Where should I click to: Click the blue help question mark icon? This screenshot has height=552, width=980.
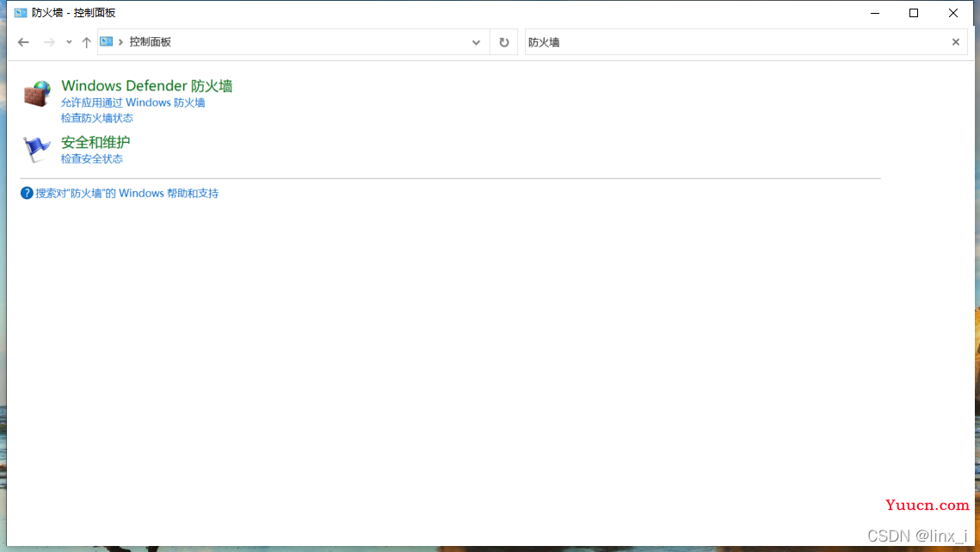[27, 194]
